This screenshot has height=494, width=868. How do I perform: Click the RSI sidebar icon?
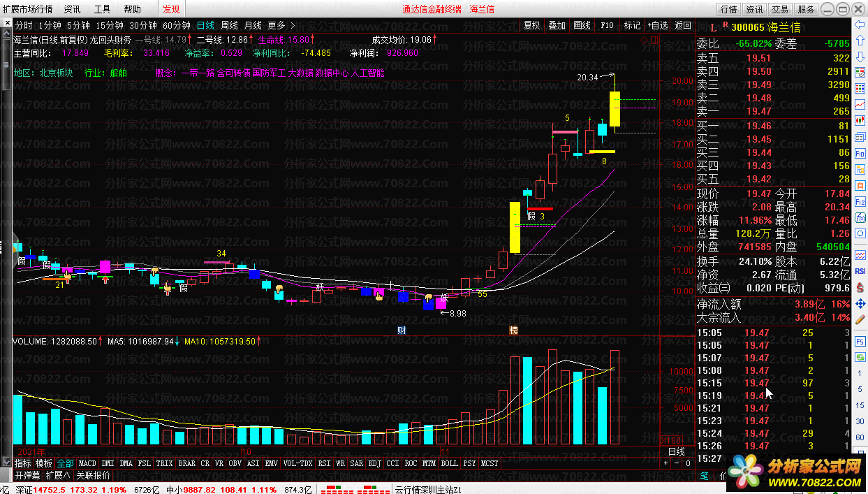[860, 270]
